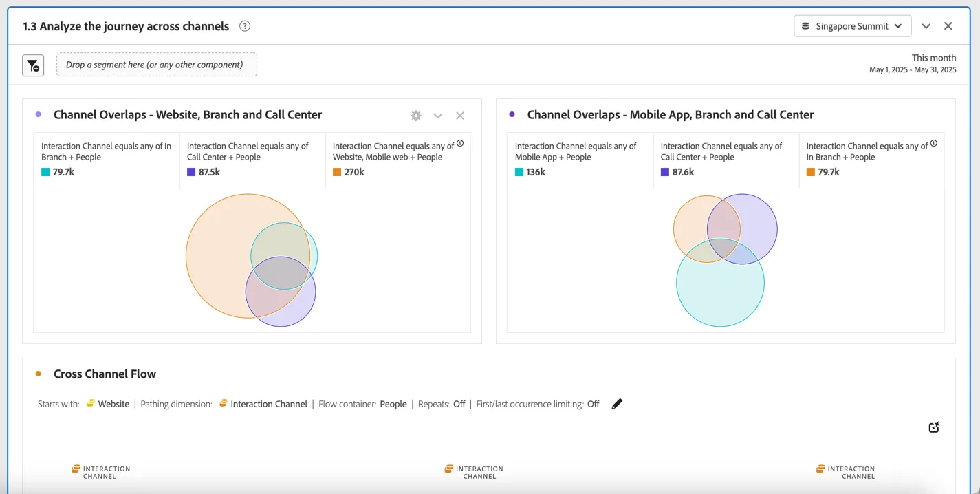Click the teal swatch next to 79.7k
This screenshot has width=980, height=494.
coord(45,172)
